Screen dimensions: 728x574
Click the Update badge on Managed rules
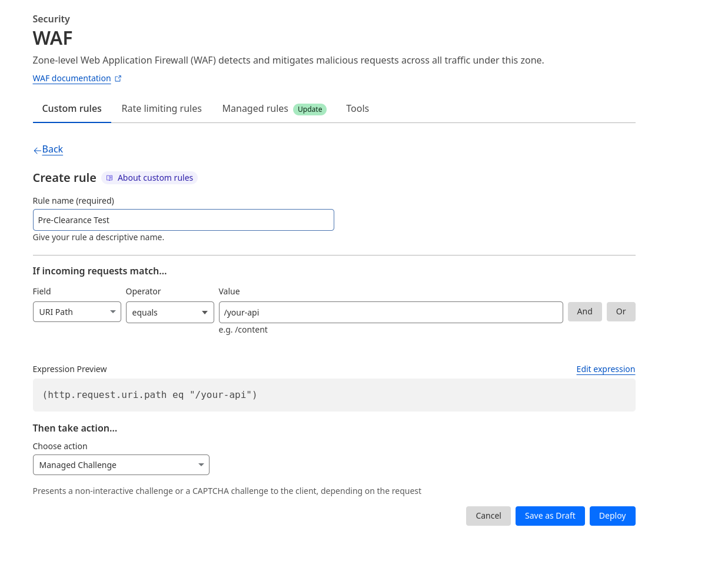tap(310, 109)
